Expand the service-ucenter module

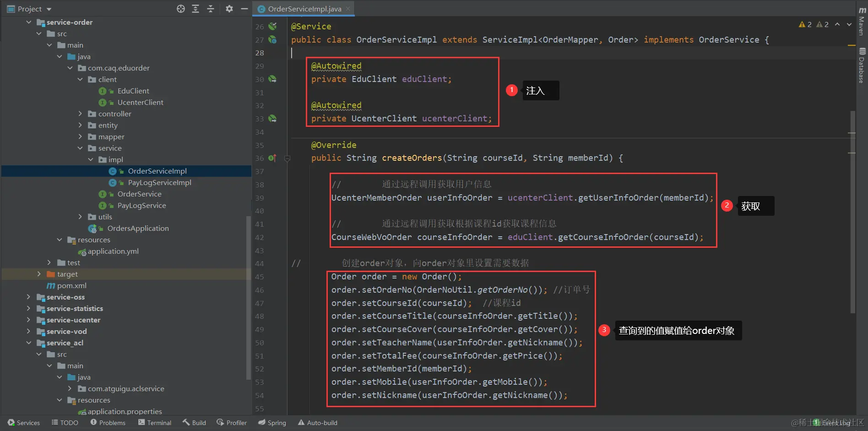pos(29,320)
